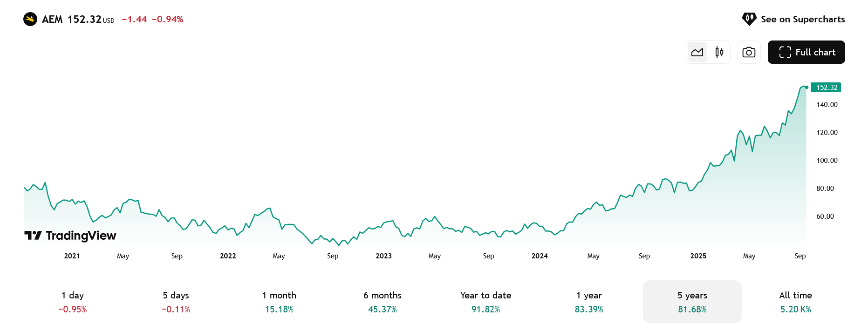Select the 5 days range
868x331 pixels.
tap(176, 302)
